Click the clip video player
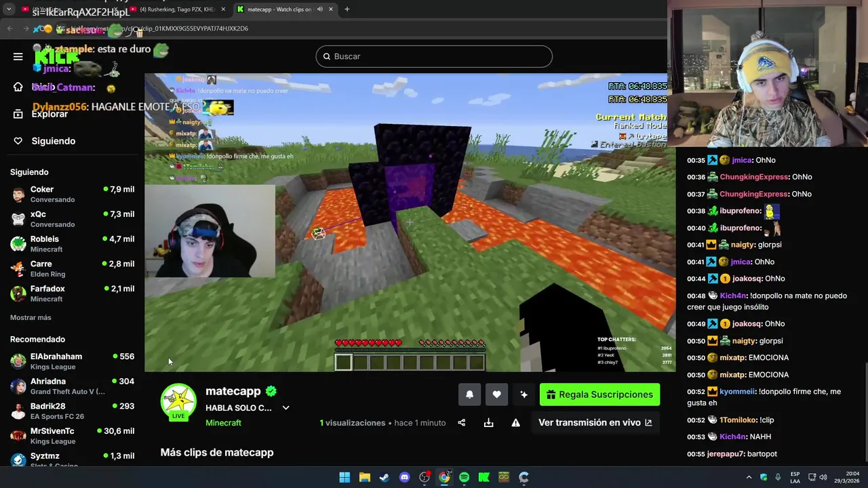This screenshot has width=868, height=488. coord(410,222)
